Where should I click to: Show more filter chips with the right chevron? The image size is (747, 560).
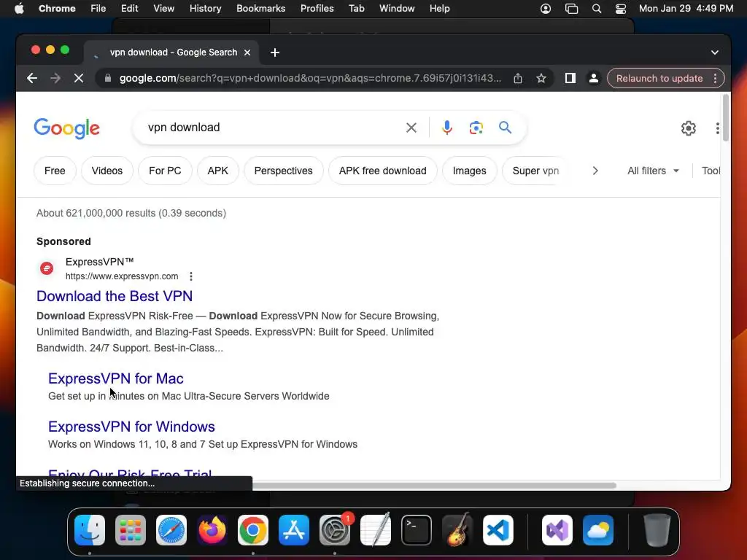[x=595, y=171]
